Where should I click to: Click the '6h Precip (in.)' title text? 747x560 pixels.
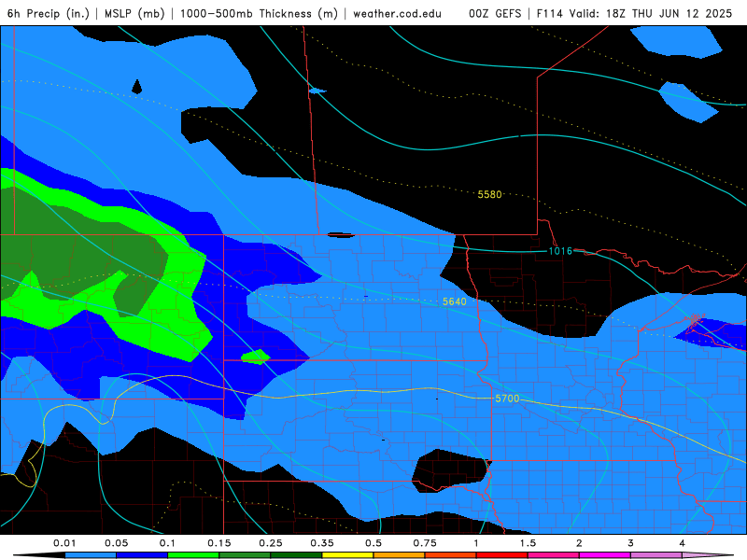click(x=49, y=13)
